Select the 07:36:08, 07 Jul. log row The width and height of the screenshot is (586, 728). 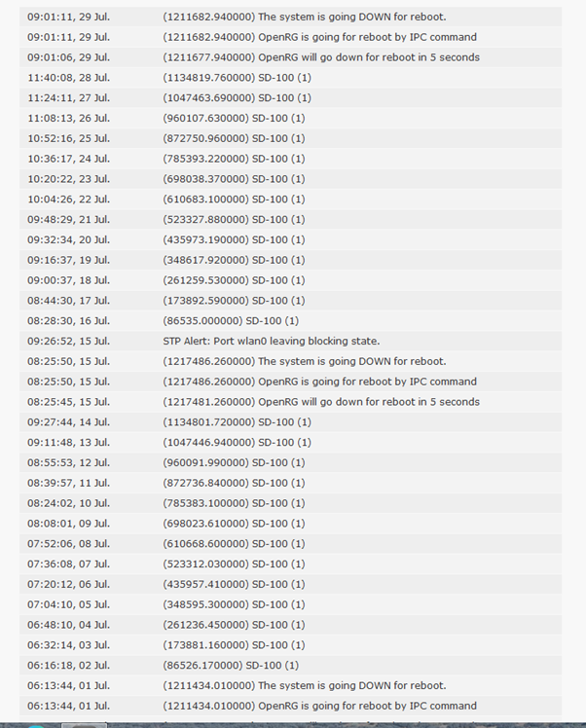click(x=292, y=564)
